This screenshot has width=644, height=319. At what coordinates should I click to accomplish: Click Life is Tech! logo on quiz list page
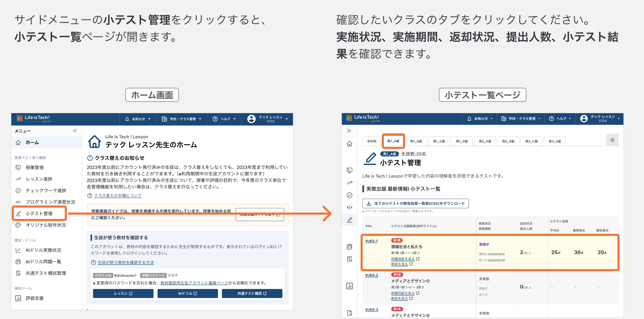click(x=363, y=119)
